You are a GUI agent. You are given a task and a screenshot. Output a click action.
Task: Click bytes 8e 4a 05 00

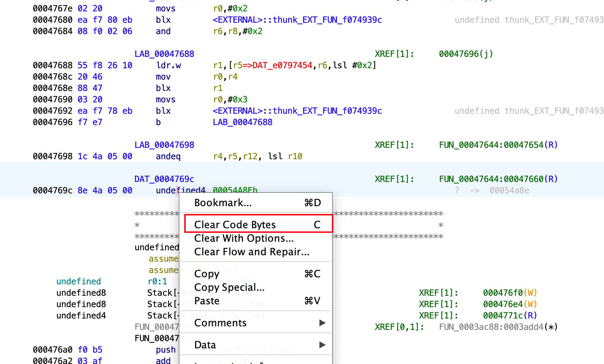coord(105,191)
